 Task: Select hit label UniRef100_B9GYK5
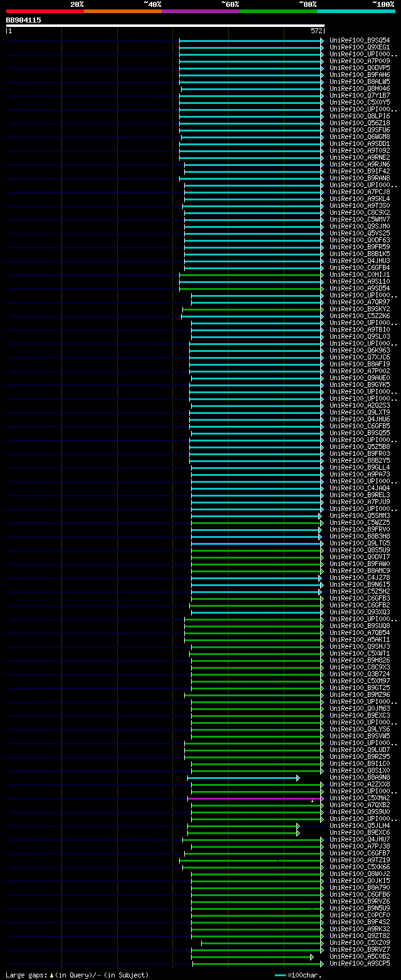click(x=360, y=384)
